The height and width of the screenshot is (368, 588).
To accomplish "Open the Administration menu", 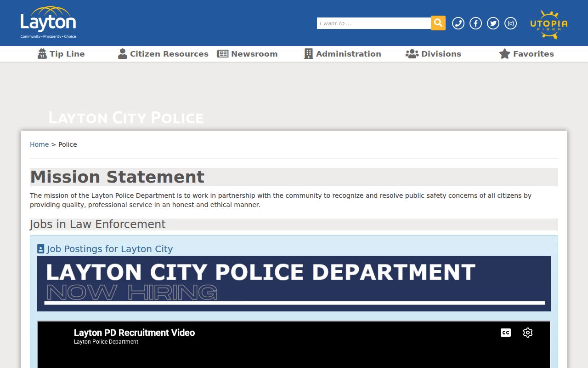I will click(343, 54).
